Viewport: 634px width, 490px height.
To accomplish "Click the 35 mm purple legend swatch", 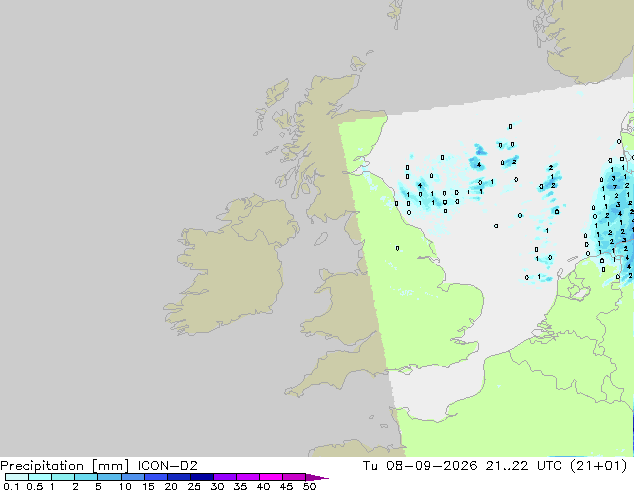I will point(248,477).
